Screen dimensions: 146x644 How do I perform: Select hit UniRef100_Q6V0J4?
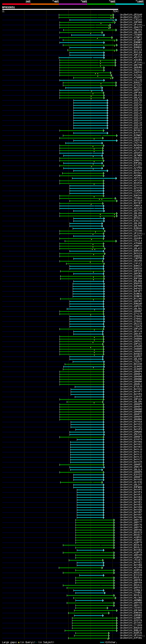pyautogui.click(x=131, y=331)
